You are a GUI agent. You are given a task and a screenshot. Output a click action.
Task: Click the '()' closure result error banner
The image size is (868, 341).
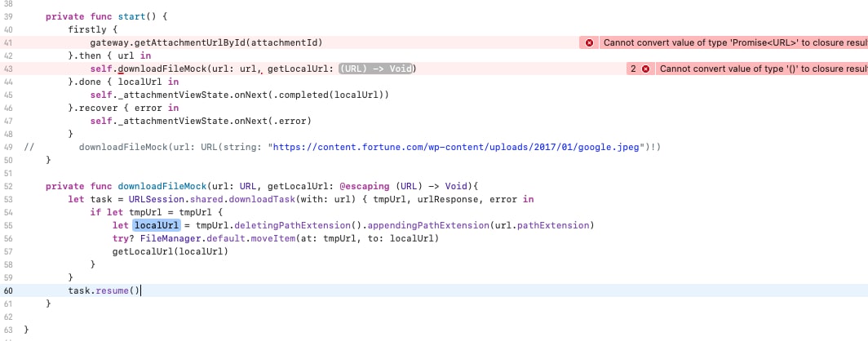762,69
